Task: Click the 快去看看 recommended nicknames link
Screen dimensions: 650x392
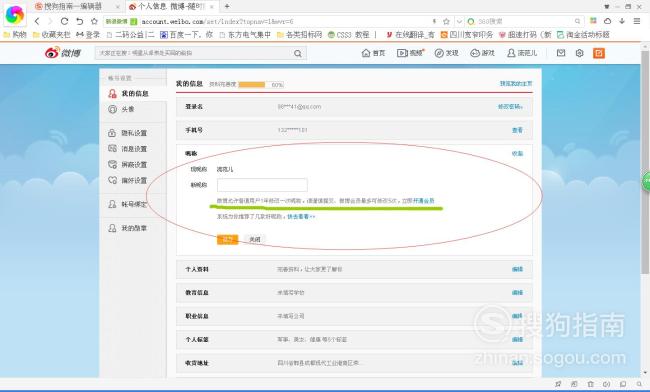Action: pyautogui.click(x=301, y=217)
